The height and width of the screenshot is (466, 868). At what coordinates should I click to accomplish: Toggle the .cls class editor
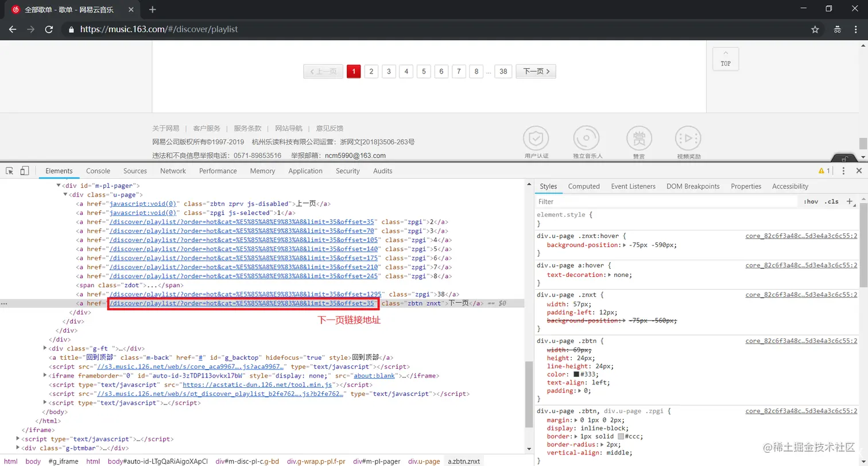(x=831, y=202)
